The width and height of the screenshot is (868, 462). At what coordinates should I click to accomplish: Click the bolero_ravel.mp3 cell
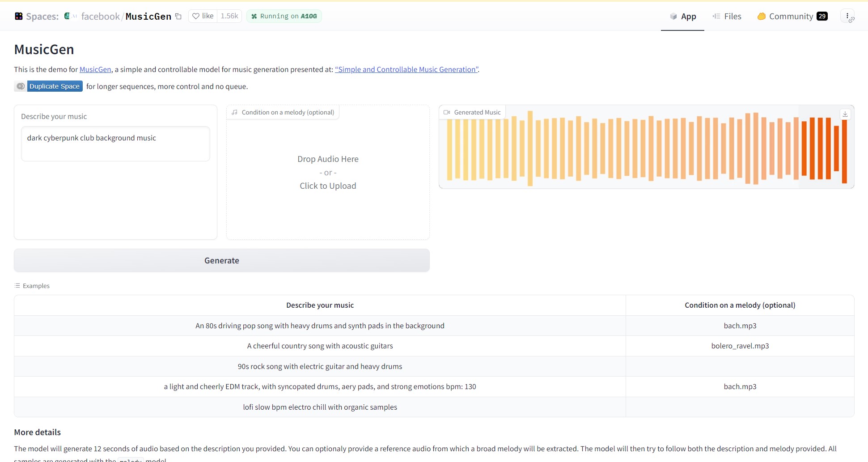(740, 346)
